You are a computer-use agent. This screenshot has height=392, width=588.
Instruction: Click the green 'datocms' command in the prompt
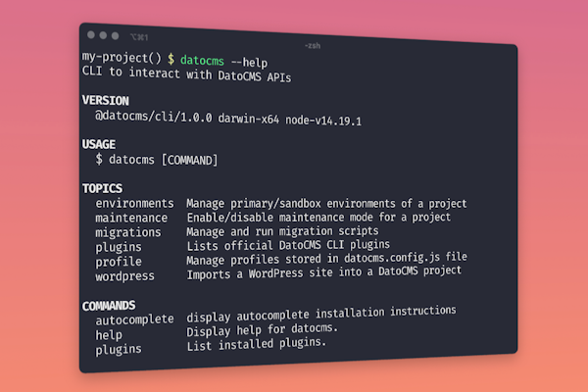point(202,61)
